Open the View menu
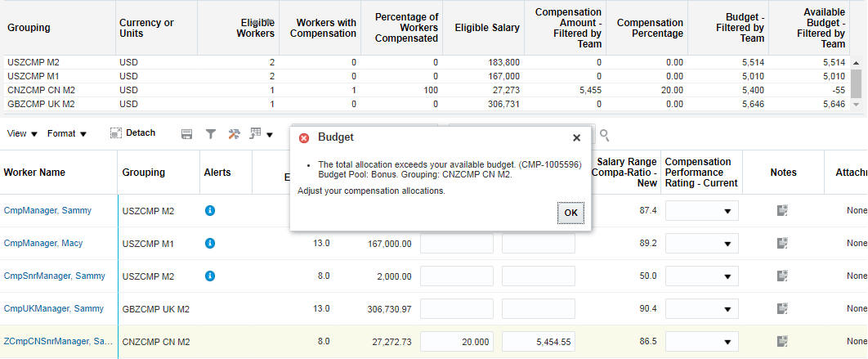This screenshot has height=359, width=868. [22, 133]
